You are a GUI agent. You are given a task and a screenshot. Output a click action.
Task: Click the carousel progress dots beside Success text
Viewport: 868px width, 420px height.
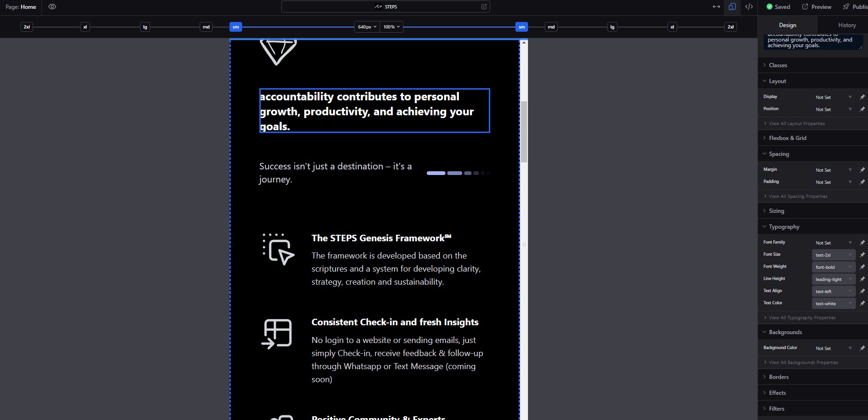pos(458,173)
